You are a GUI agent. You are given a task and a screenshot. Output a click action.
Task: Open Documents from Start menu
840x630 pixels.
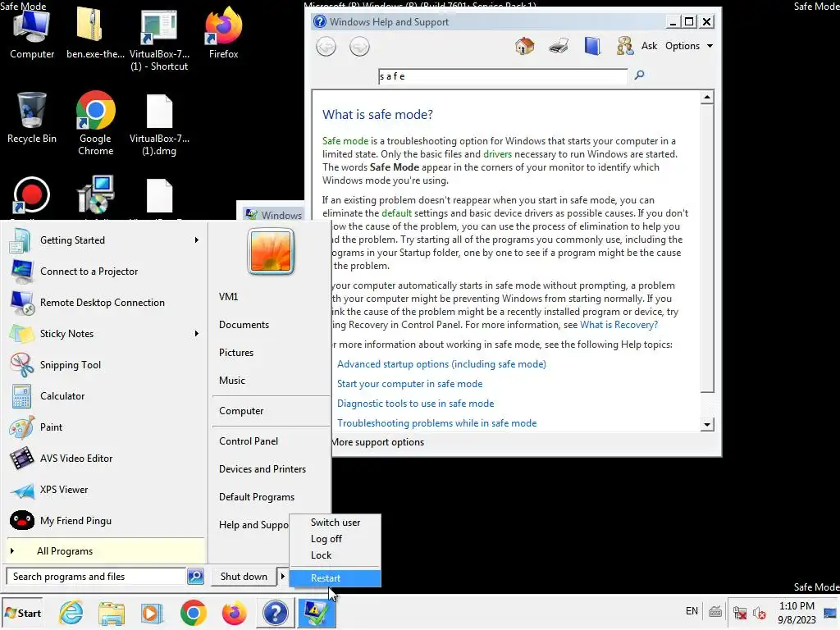pyautogui.click(x=244, y=325)
